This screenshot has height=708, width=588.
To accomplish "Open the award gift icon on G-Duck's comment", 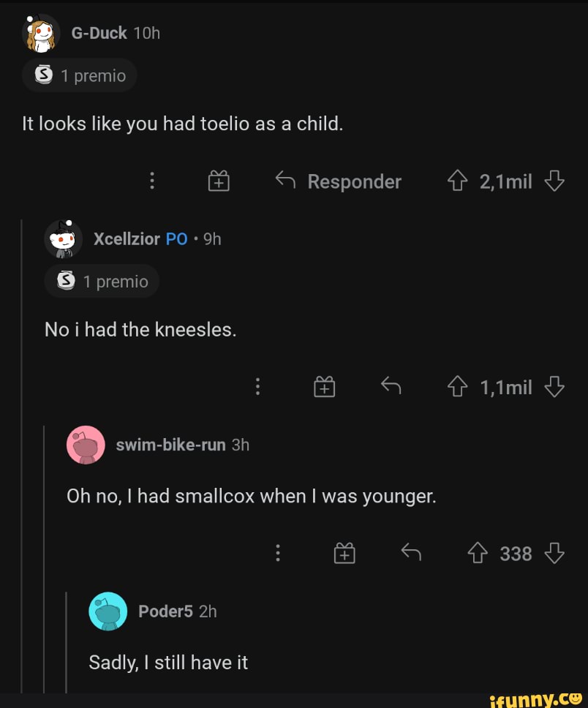I will click(217, 181).
